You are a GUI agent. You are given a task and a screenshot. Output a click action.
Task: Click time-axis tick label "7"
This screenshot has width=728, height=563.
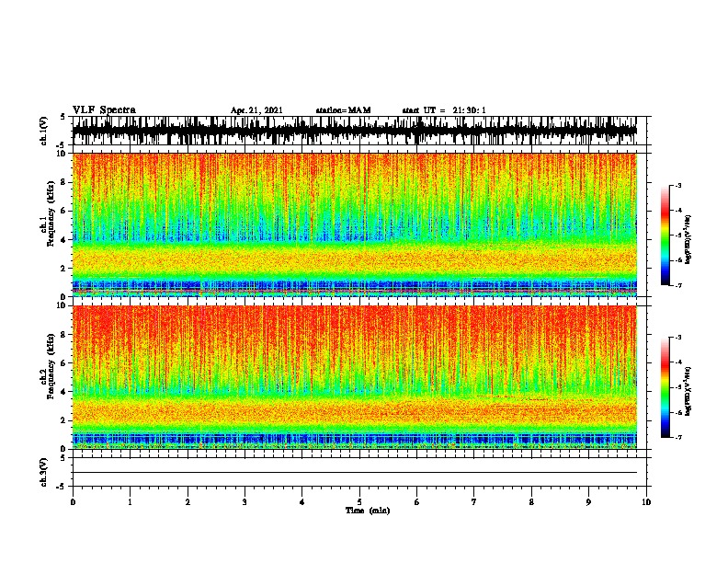pos(474,502)
